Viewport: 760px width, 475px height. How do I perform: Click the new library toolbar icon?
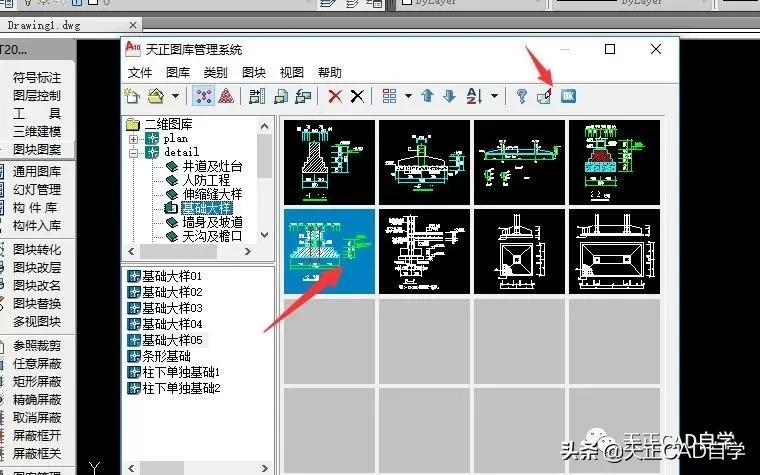pyautogui.click(x=132, y=96)
